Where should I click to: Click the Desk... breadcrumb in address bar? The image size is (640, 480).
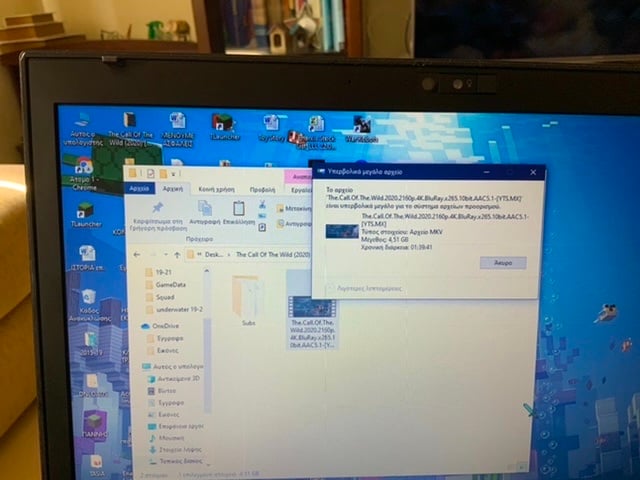pyautogui.click(x=213, y=255)
